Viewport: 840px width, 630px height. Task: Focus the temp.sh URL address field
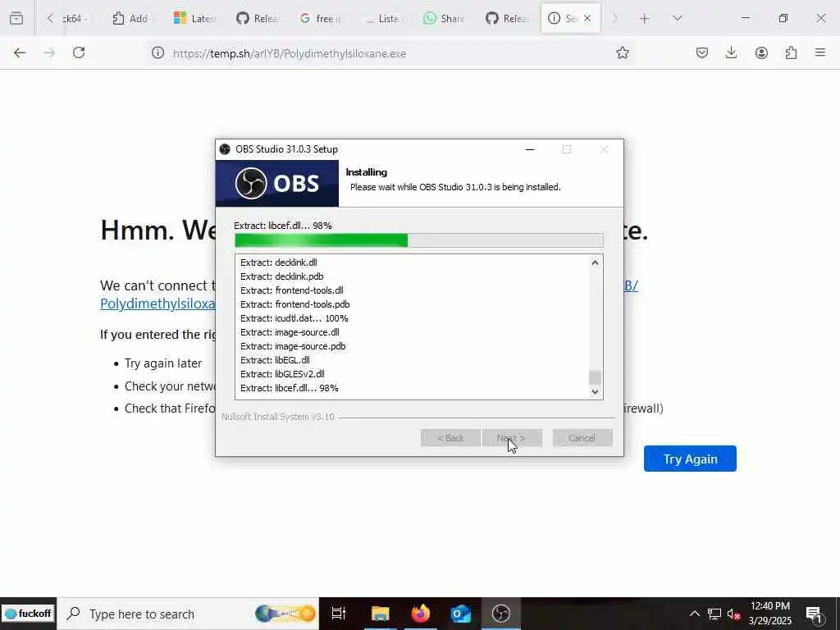click(391, 53)
